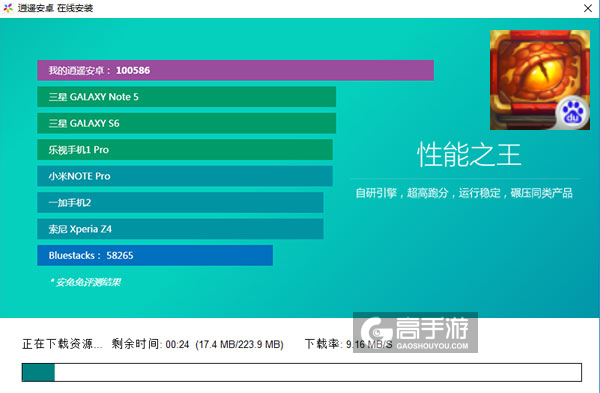Select the 一加手机2 bar
The height and width of the screenshot is (393, 600).
[x=180, y=202]
